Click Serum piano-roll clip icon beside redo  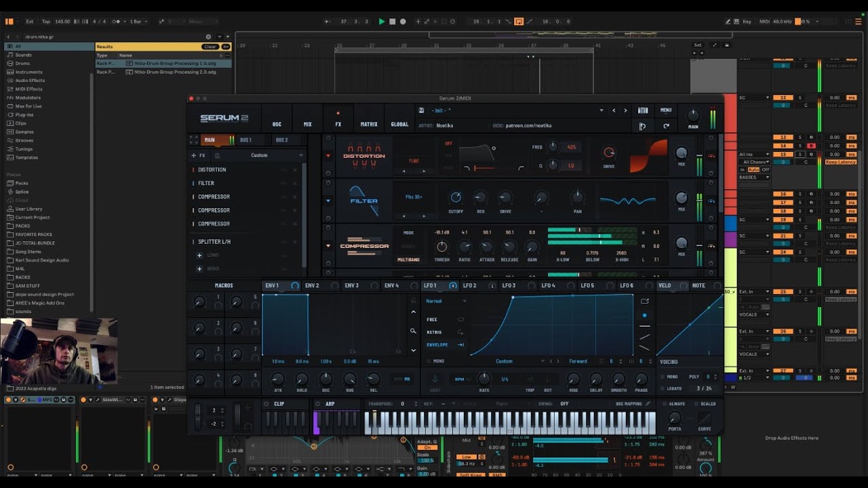642,126
